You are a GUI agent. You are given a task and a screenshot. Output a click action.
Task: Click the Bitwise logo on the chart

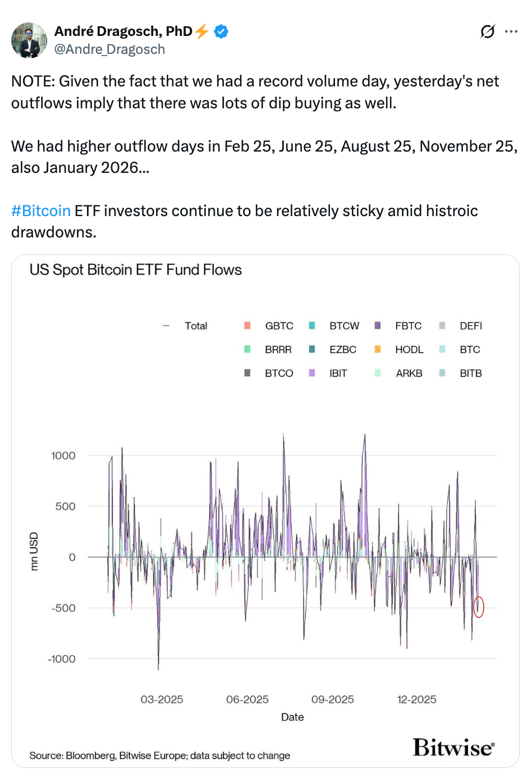coord(452,748)
